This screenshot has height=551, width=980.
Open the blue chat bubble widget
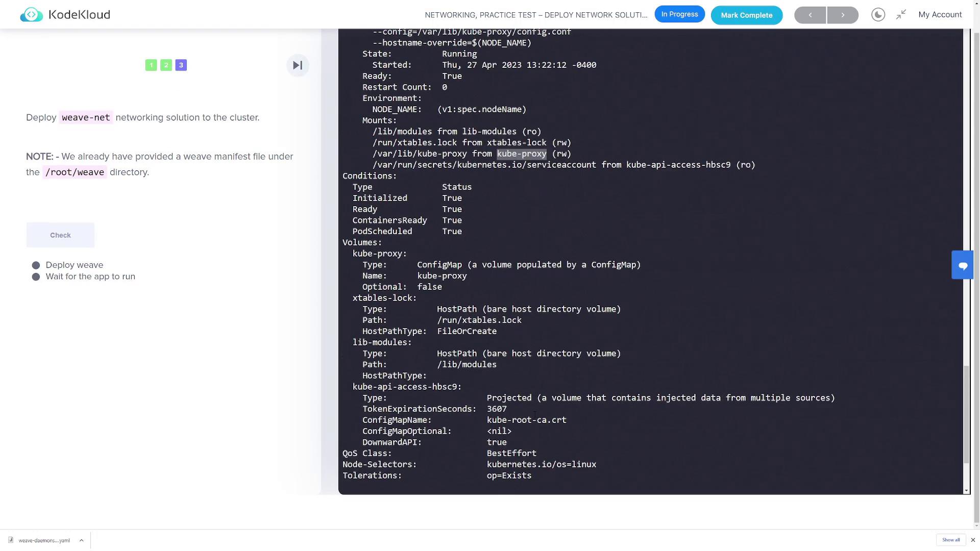[963, 265]
